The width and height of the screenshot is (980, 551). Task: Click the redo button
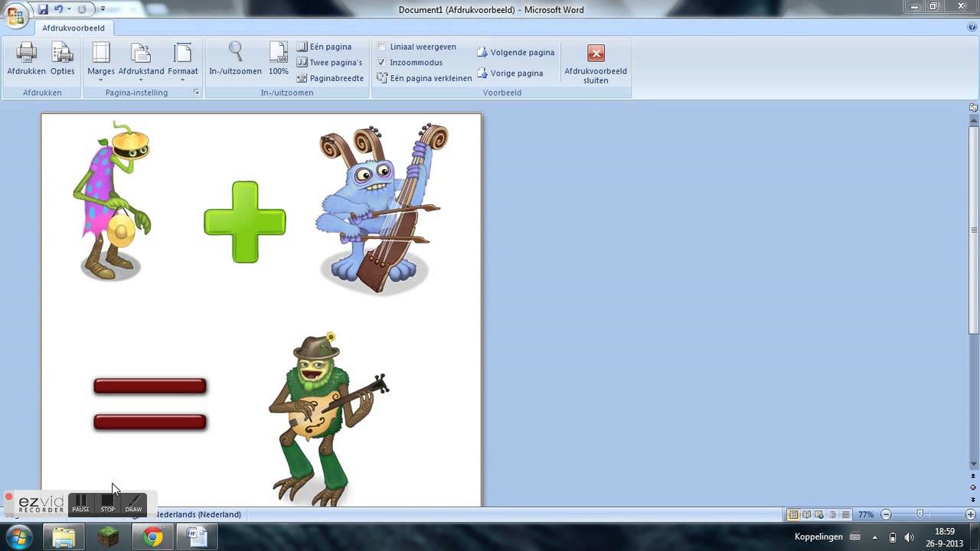click(82, 9)
